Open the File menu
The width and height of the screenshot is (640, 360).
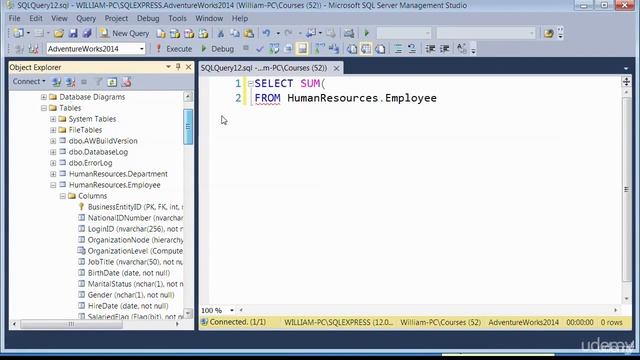[x=14, y=18]
